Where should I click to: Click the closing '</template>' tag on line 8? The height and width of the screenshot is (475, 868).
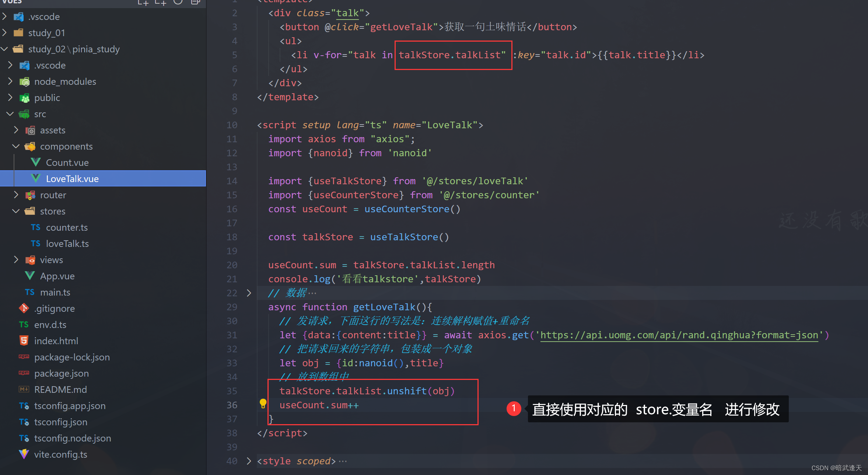coord(288,97)
